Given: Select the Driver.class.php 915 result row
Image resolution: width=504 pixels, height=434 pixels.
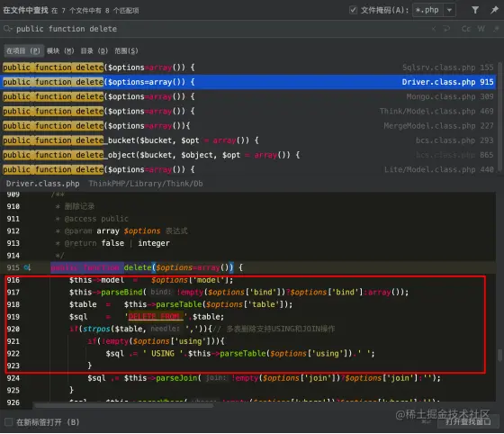Looking at the screenshot, I should coord(247,82).
